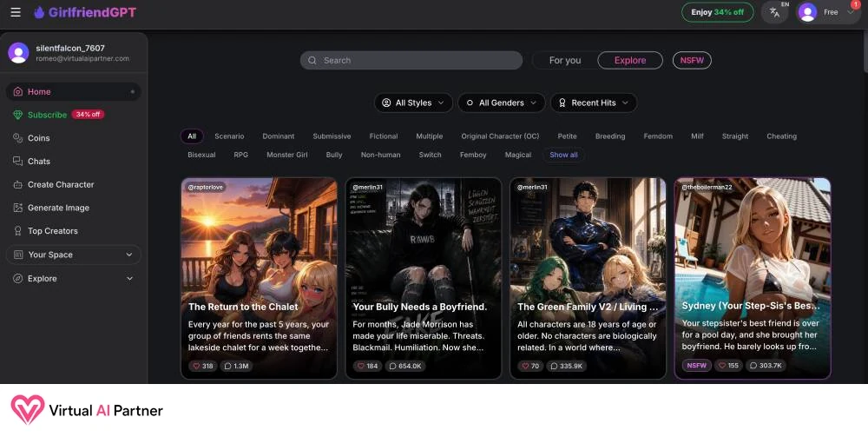Click NSFW label on Sydney card
868x437 pixels.
pyautogui.click(x=696, y=366)
